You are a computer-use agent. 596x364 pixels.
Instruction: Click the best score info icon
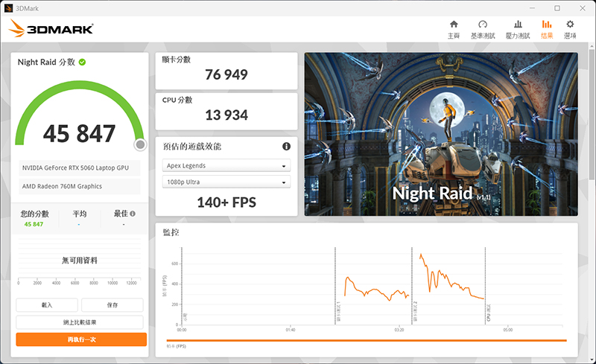[133, 214]
